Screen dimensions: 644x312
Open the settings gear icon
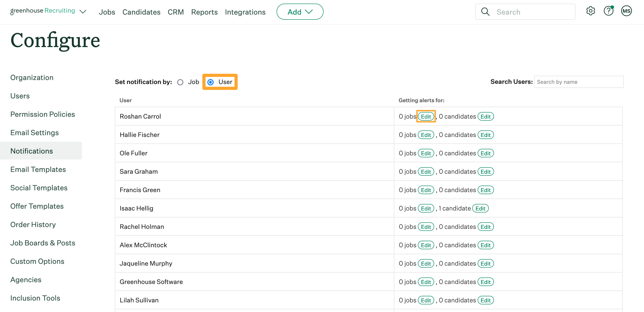pyautogui.click(x=590, y=11)
